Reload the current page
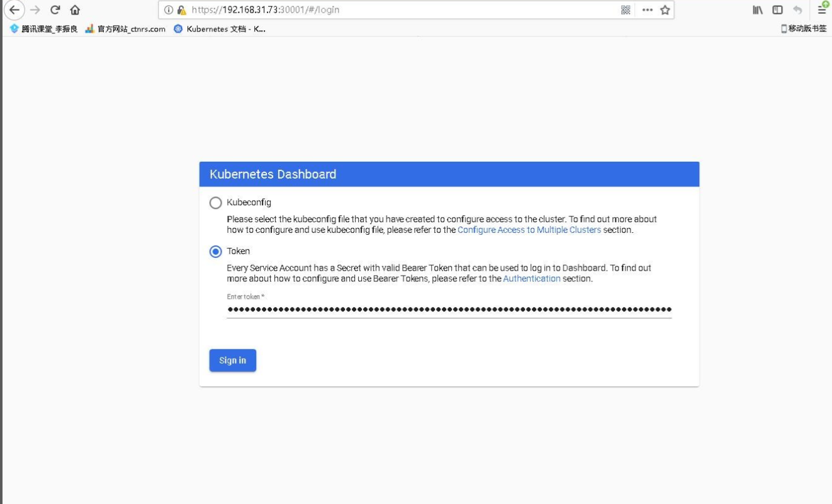This screenshot has height=504, width=832. pos(55,10)
